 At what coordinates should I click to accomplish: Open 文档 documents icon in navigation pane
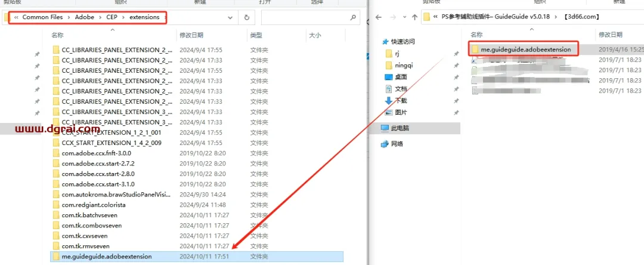coord(389,89)
